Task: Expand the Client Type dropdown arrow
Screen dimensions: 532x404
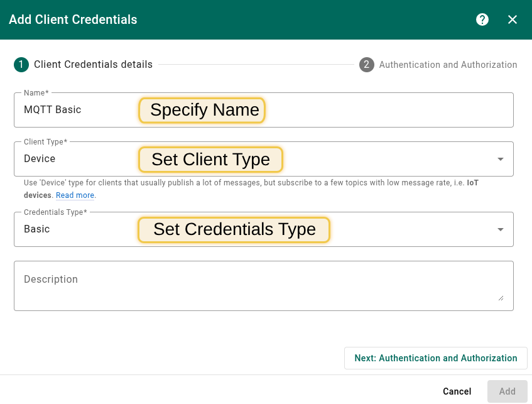Action: (501, 159)
